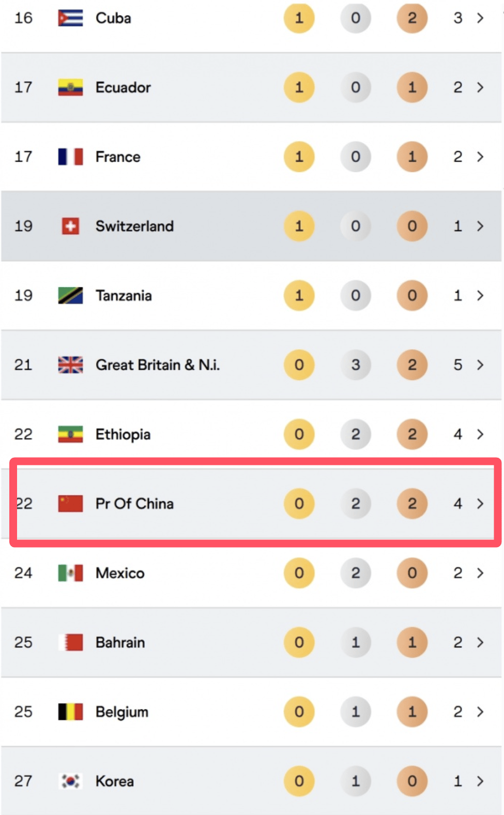Image resolution: width=504 pixels, height=815 pixels.
Task: Click the Cuba flag icon
Action: 70,18
